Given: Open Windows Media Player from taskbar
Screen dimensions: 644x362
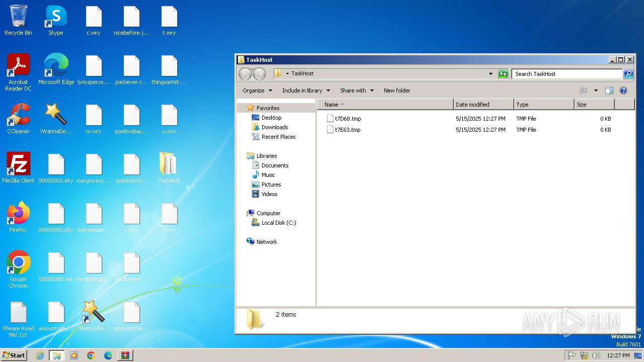Looking at the screenshot, I should (74, 355).
